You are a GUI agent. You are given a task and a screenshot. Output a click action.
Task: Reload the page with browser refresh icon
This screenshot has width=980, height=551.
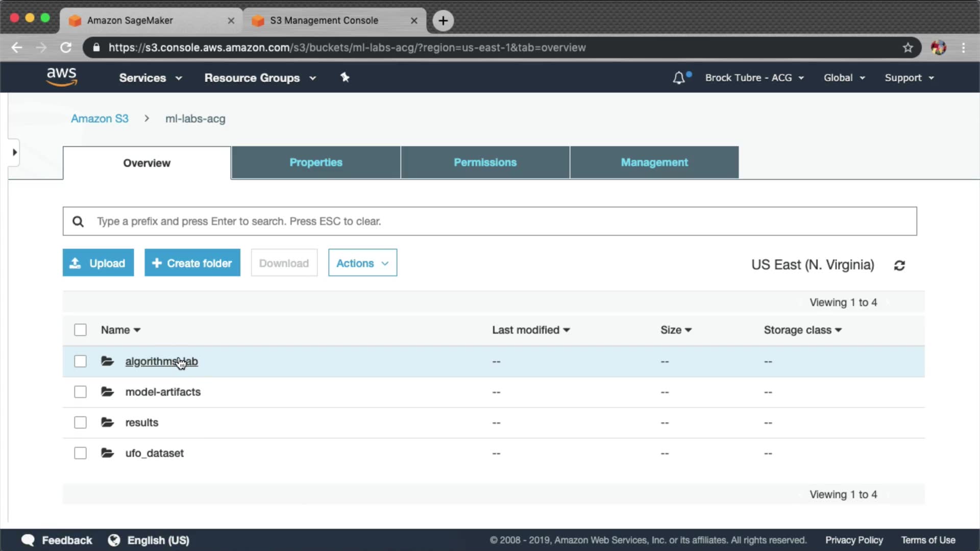[x=66, y=47]
